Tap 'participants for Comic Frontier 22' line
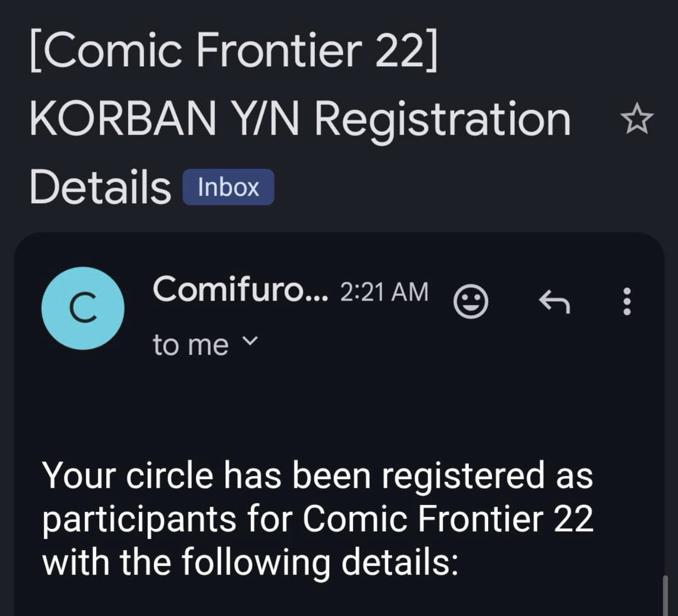 317,519
